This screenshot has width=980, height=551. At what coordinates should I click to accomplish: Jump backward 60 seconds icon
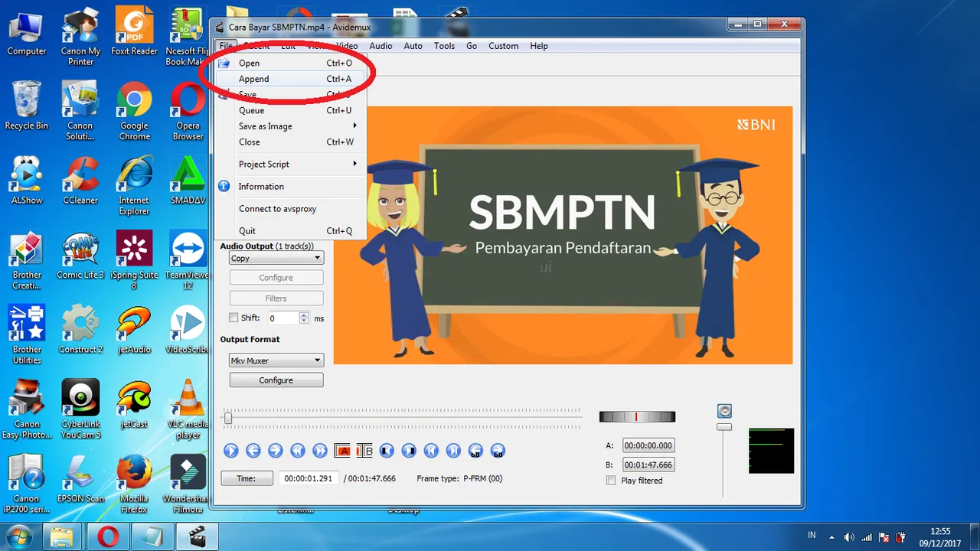pyautogui.click(x=475, y=451)
